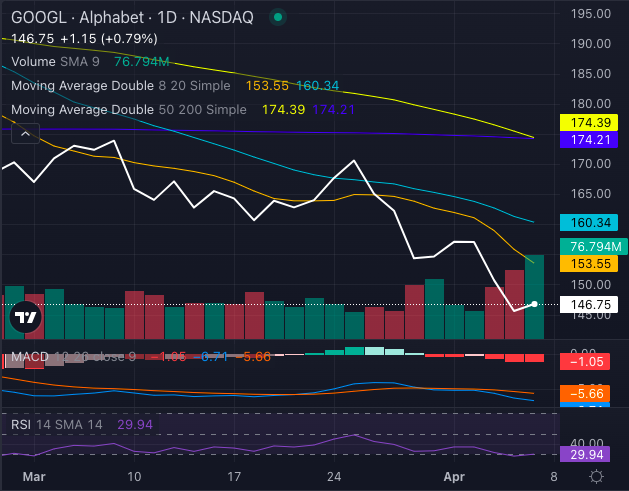Viewport: 629px width, 491px height.
Task: Select the Moving Average Double 8 20 legend
Action: (x=116, y=85)
